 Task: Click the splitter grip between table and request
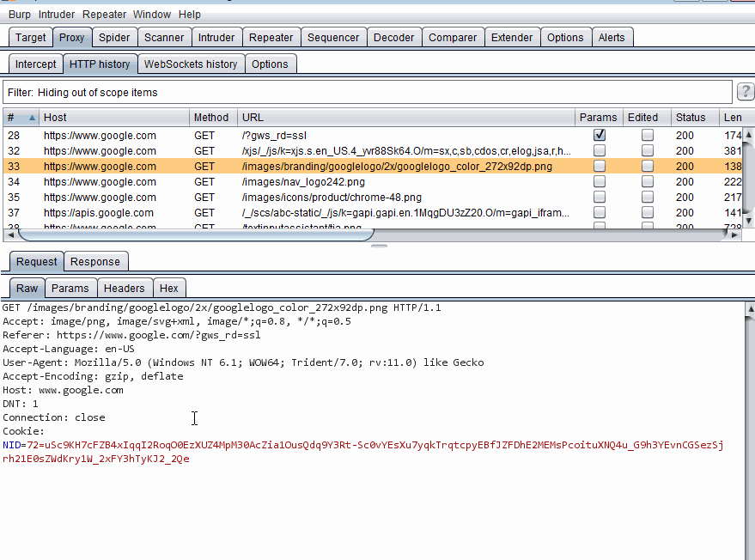tap(377, 247)
